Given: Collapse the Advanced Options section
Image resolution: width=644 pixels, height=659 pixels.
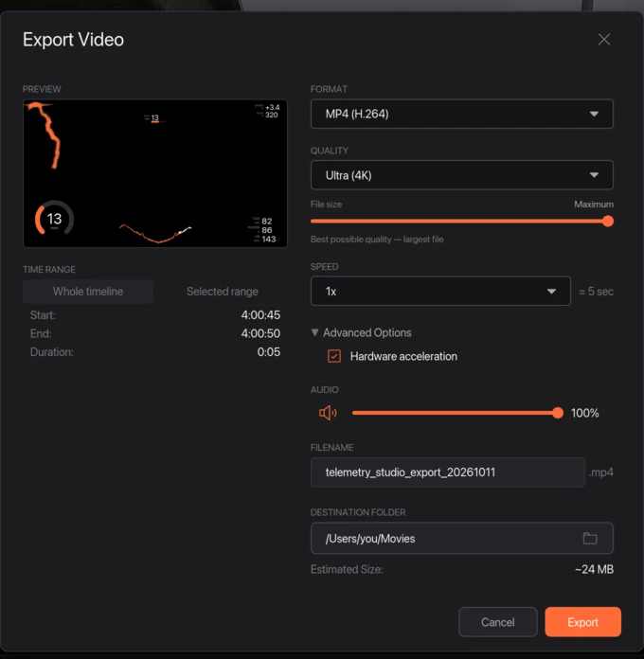Looking at the screenshot, I should coord(361,332).
